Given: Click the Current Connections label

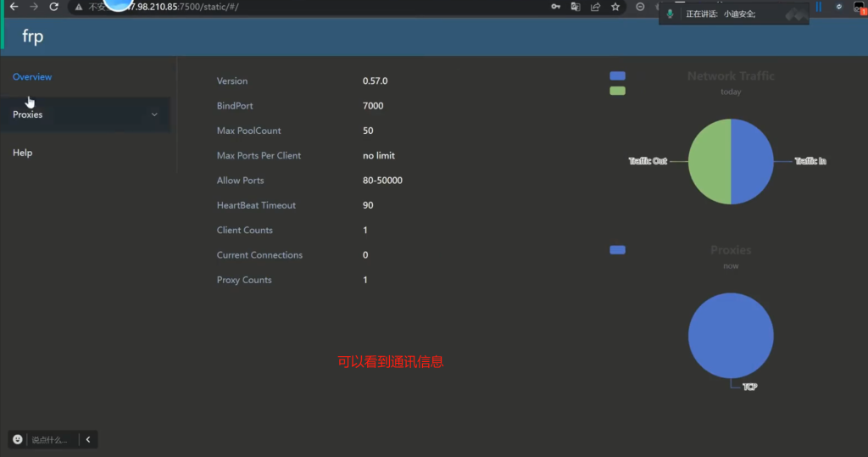Looking at the screenshot, I should (x=259, y=255).
